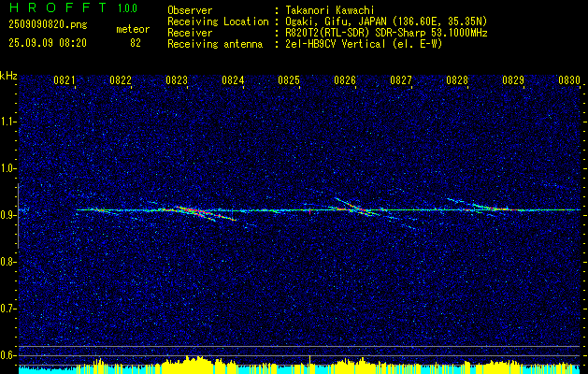Click the meteor echo streak near 0828

click(x=483, y=207)
